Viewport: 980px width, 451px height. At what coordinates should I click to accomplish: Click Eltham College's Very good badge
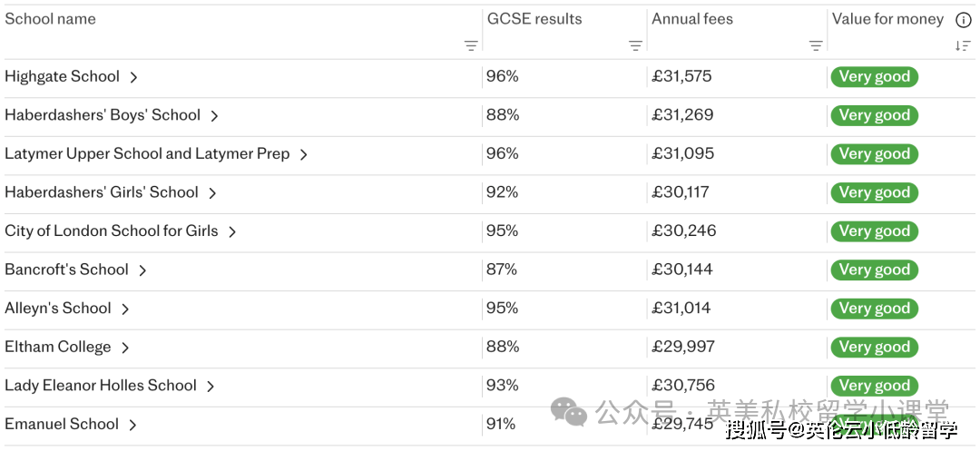pos(874,348)
